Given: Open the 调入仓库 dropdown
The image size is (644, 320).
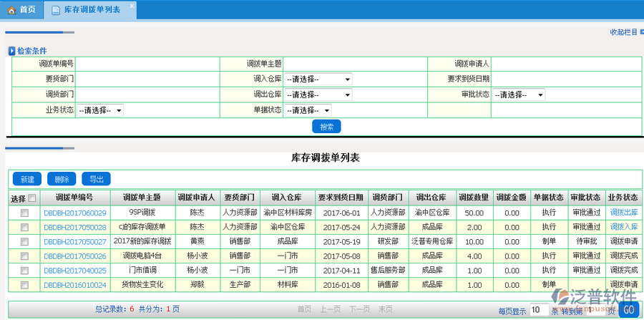Looking at the screenshot, I should pos(318,79).
